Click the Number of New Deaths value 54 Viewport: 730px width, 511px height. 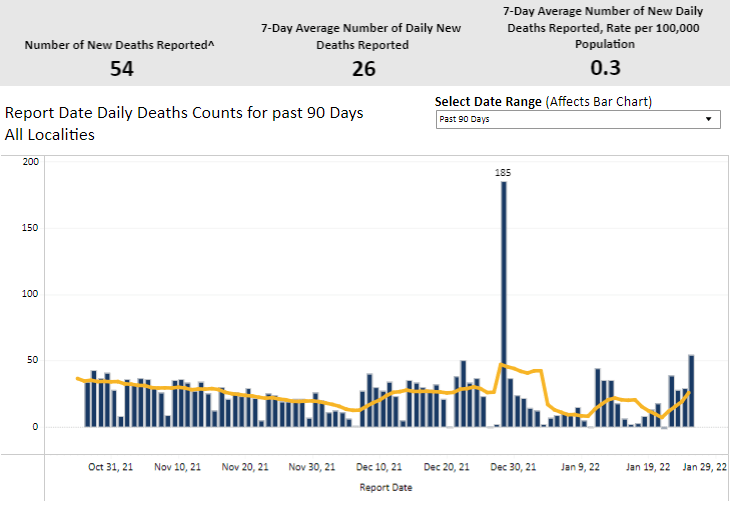click(x=121, y=68)
